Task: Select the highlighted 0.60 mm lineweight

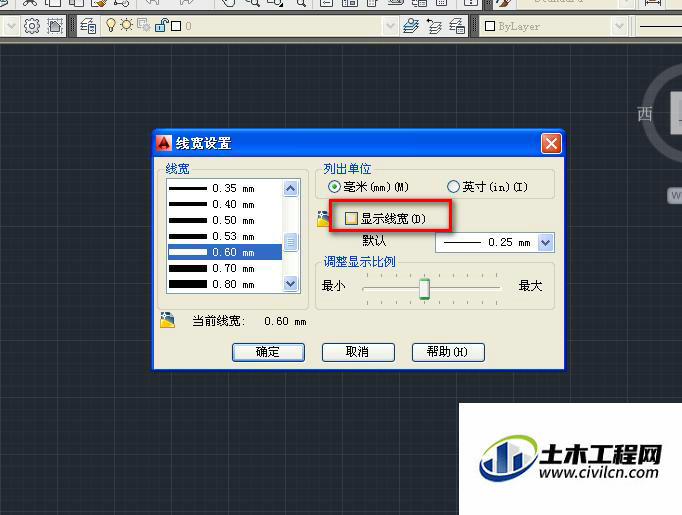Action: point(225,252)
